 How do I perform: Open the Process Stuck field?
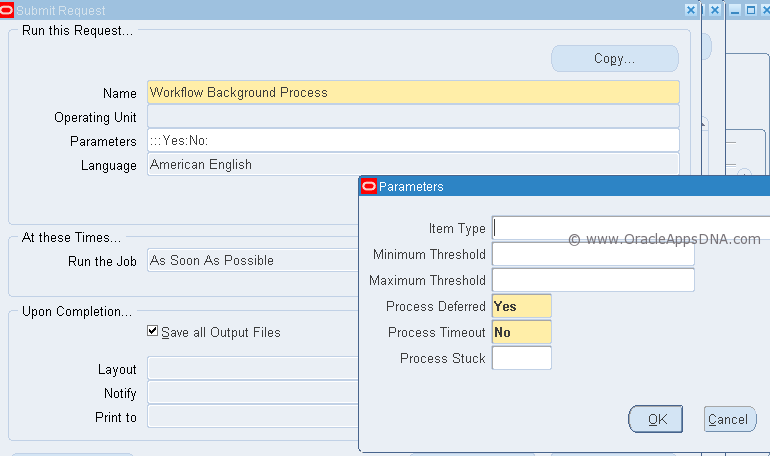[522, 358]
